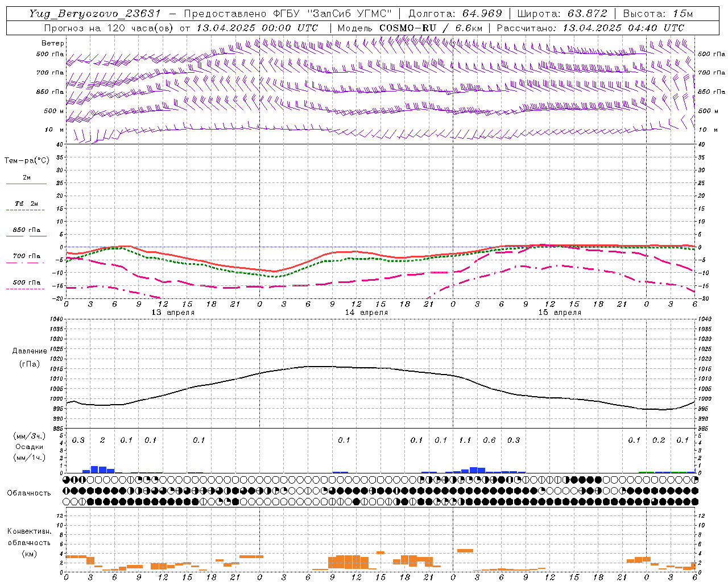This screenshot has width=728, height=582.
Task: Click the Ветер panel label
Action: coord(53,43)
